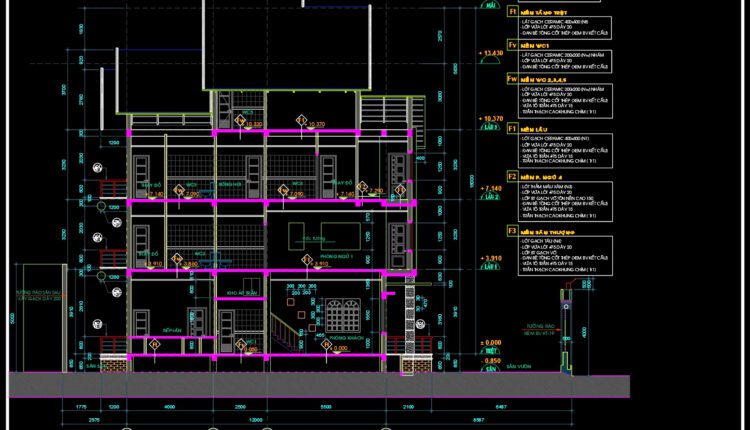Select the 5500 bottom dimension text
Image resolution: width=750 pixels, height=430 pixels.
pos(326,407)
